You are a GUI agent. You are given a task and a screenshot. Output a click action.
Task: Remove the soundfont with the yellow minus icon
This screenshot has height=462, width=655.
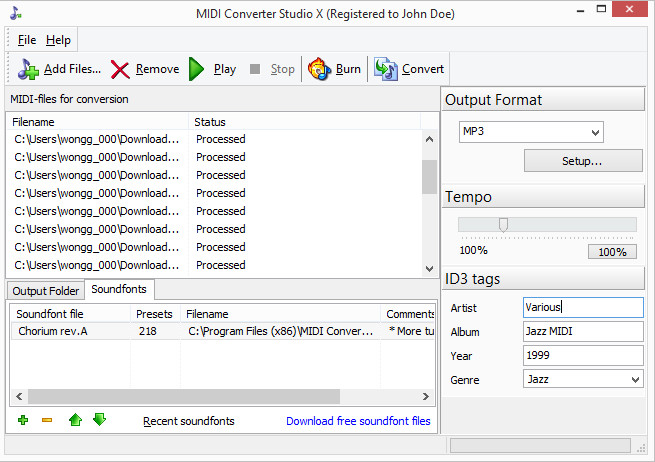(x=47, y=420)
